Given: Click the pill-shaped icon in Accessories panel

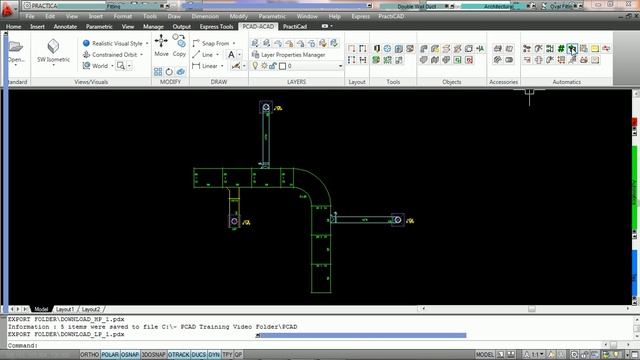Looking at the screenshot, I should click(509, 60).
